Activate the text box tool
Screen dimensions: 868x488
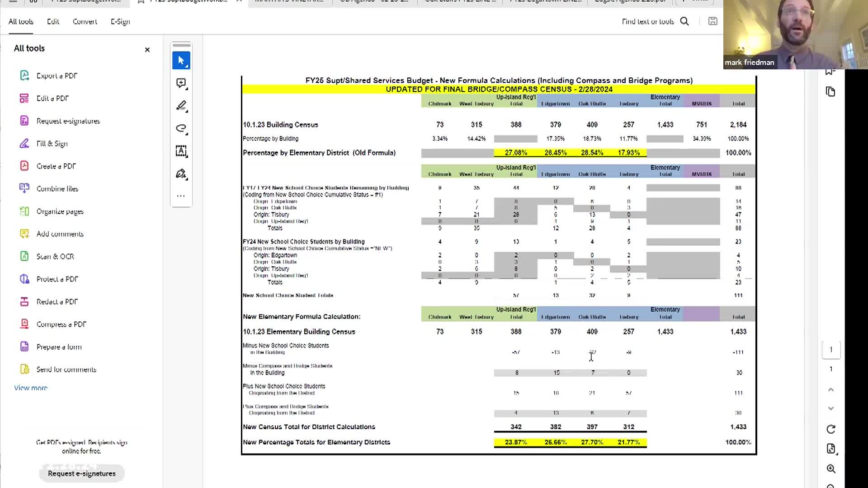pos(181,151)
